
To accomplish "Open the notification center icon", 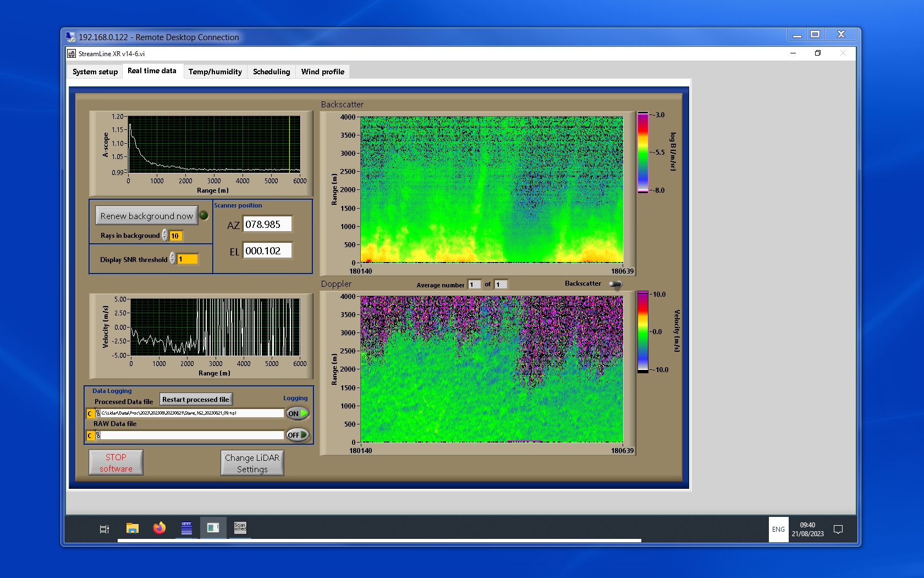I will coord(838,530).
